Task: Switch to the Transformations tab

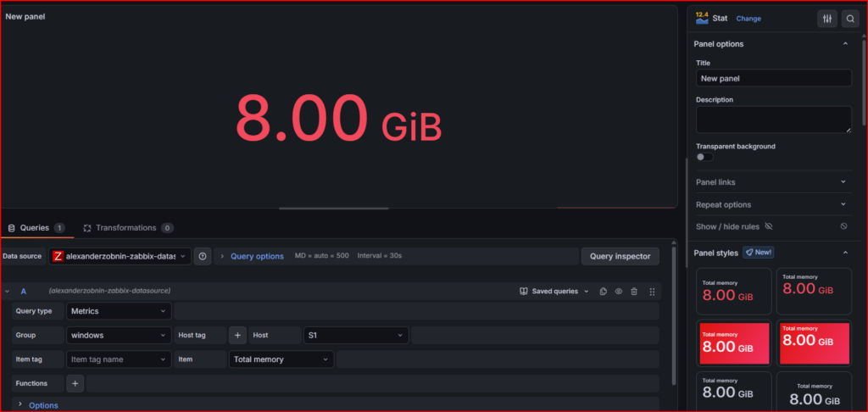Action: (129, 228)
